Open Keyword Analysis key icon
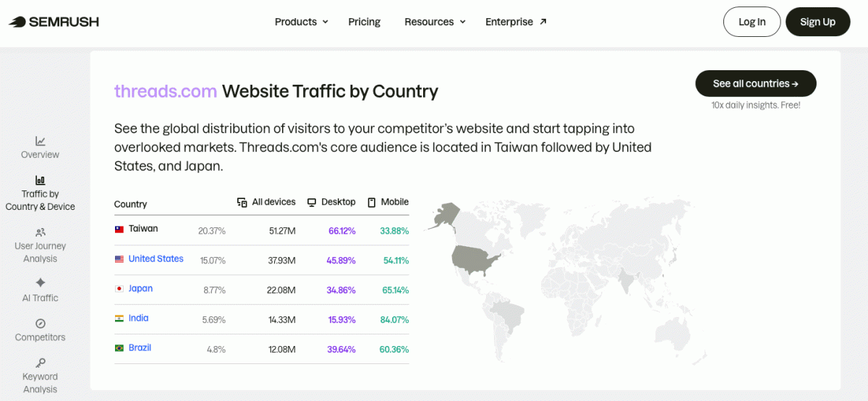This screenshot has width=868, height=401. 41,363
